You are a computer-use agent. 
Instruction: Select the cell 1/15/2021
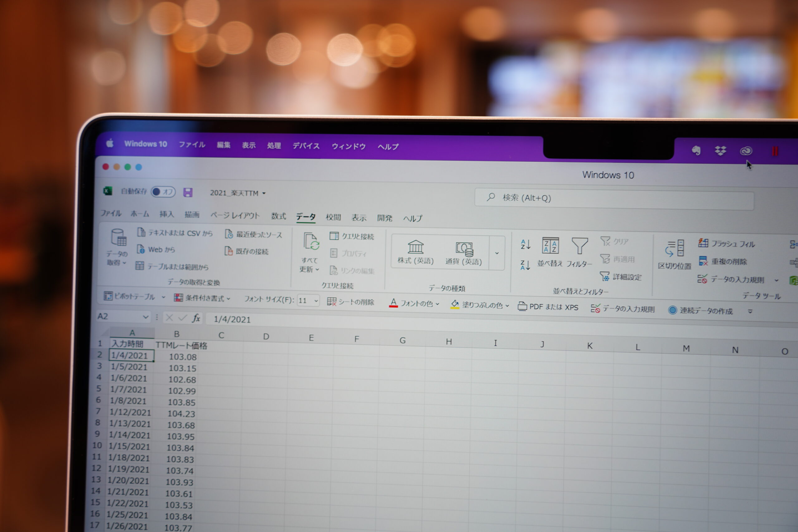click(129, 446)
